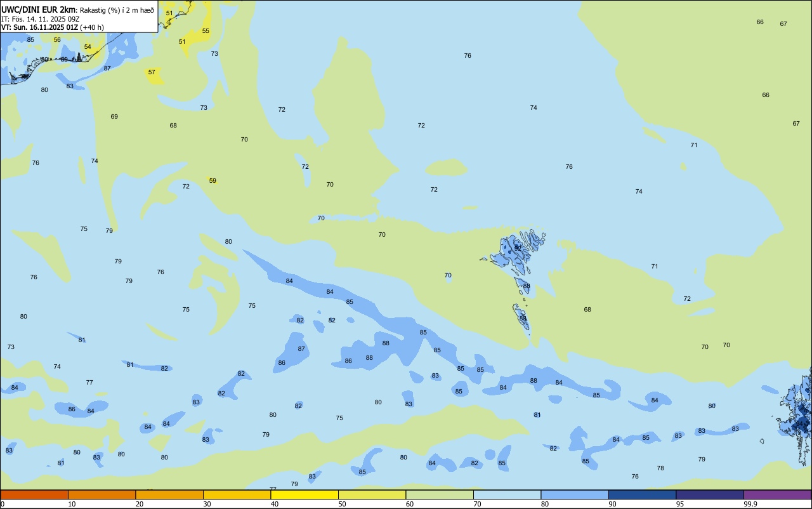Screen dimensions: 812x509
Task: Select the 'IT: Fös. 14. 11. 2025 09Z' line
Action: pos(40,18)
